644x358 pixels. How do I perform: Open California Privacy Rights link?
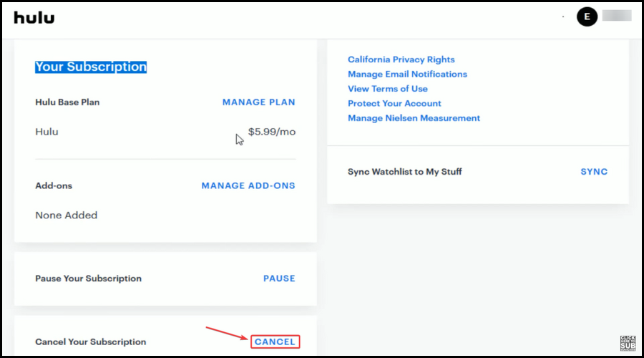pyautogui.click(x=401, y=59)
